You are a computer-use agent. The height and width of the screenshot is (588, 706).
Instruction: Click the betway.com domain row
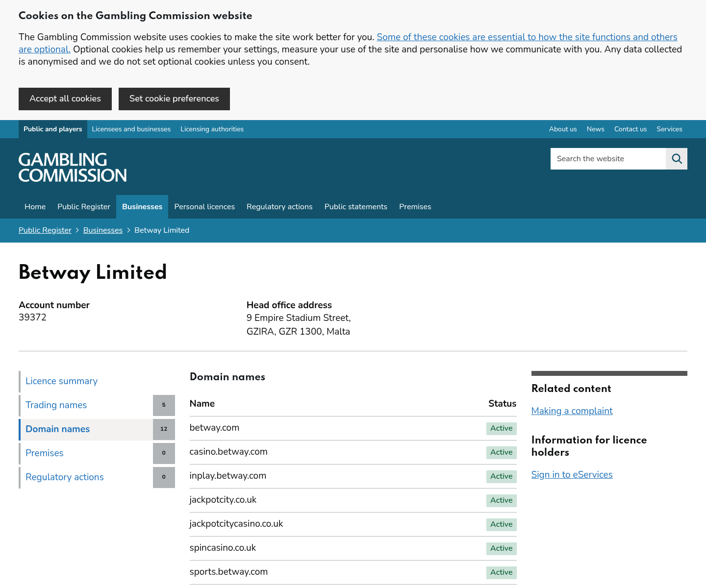pyautogui.click(x=353, y=428)
